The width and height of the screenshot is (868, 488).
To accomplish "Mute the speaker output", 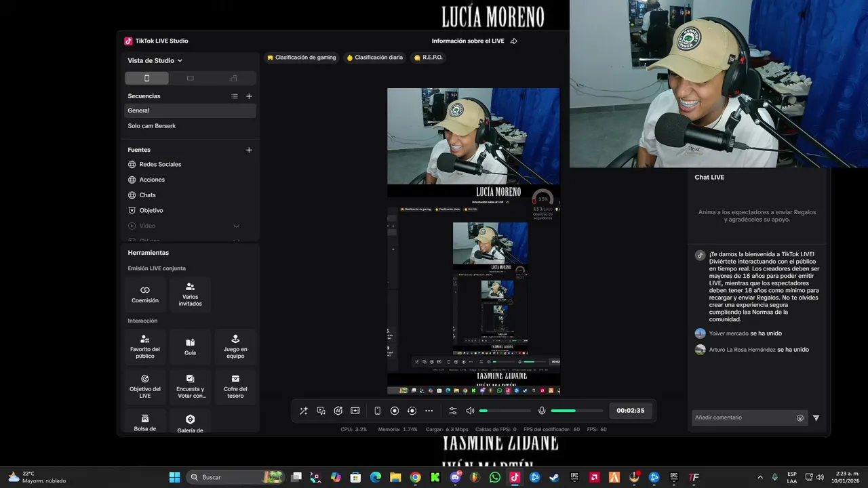I will point(470,411).
